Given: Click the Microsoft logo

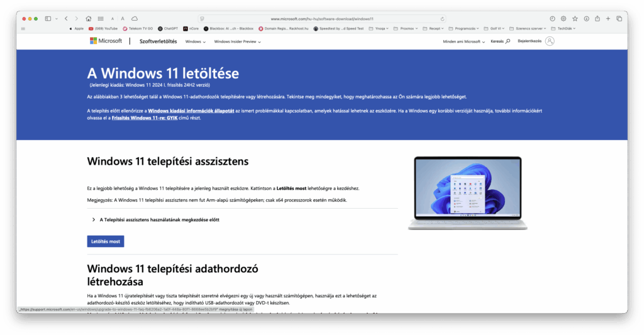Looking at the screenshot, I should pos(106,41).
